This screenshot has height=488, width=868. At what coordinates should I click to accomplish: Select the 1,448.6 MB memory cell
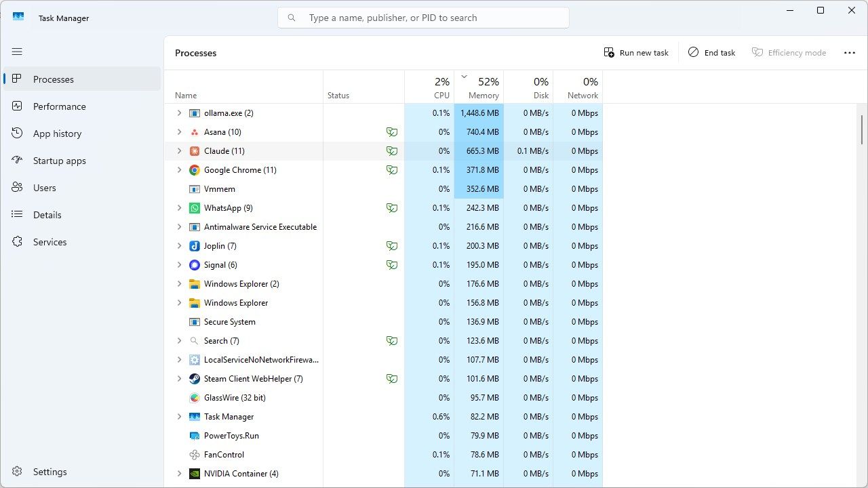click(479, 113)
